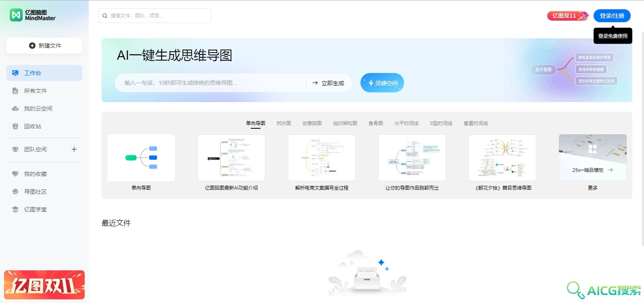The height and width of the screenshot is (303, 644).
Task: Switch to the 鱼骨图 tab
Action: pyautogui.click(x=376, y=123)
